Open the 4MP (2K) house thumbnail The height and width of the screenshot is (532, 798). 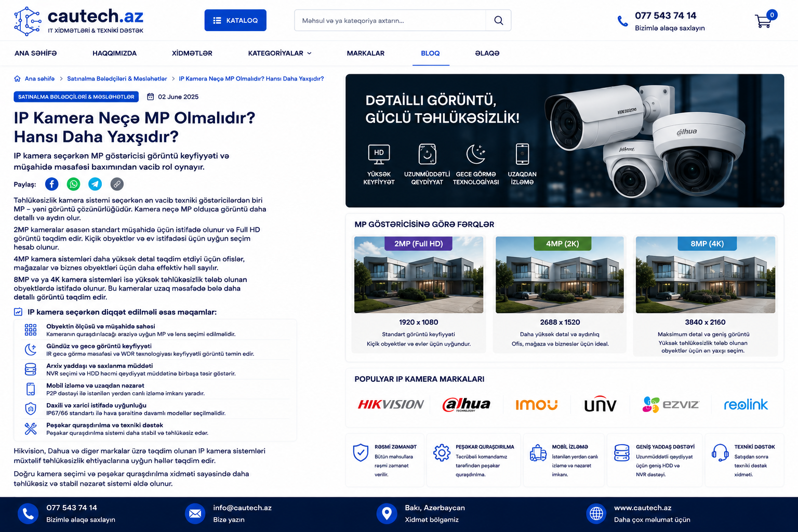click(560, 275)
